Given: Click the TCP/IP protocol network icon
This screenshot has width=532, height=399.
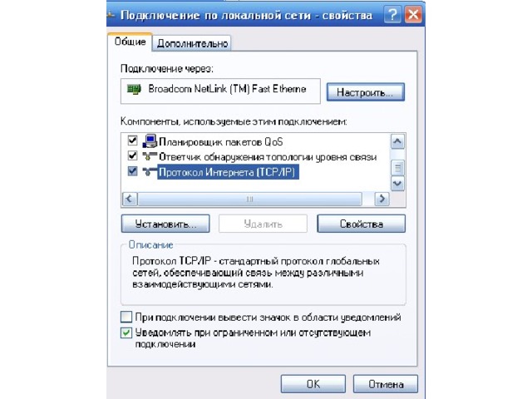Looking at the screenshot, I should coord(150,172).
